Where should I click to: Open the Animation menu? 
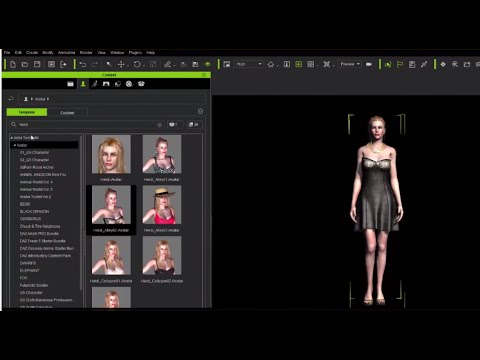[66, 53]
